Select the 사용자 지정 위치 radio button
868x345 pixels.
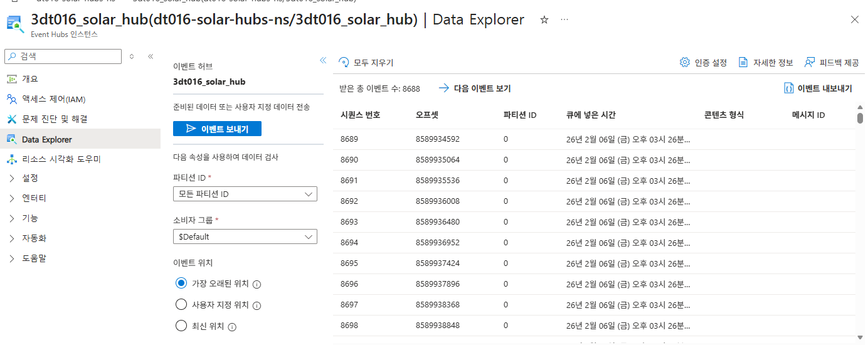tap(181, 305)
